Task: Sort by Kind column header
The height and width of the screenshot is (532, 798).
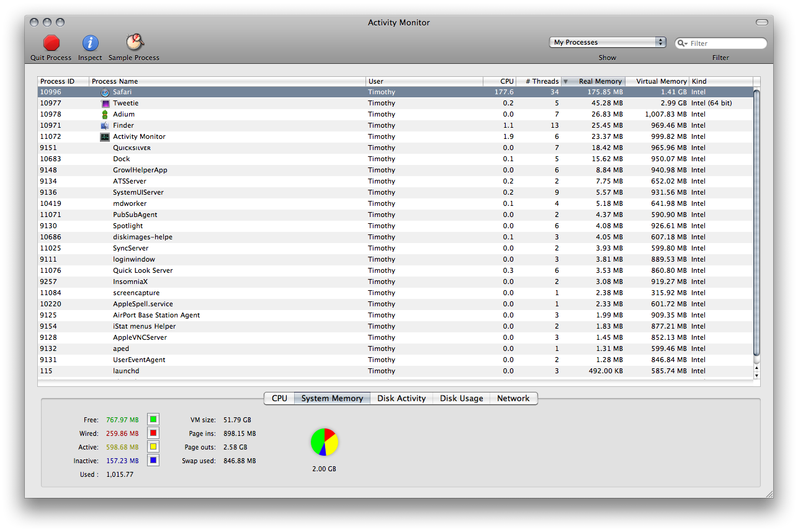Action: click(721, 81)
